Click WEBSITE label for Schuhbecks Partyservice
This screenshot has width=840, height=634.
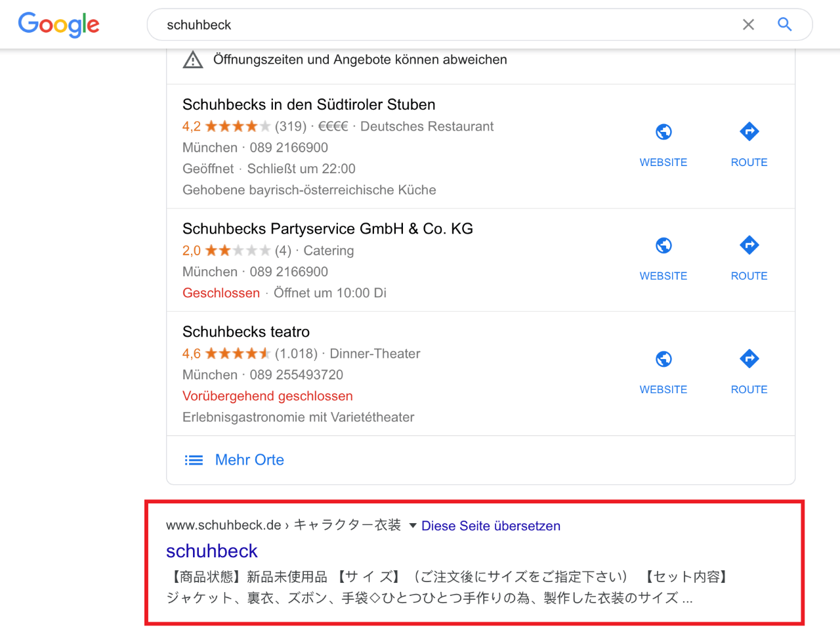click(x=663, y=276)
